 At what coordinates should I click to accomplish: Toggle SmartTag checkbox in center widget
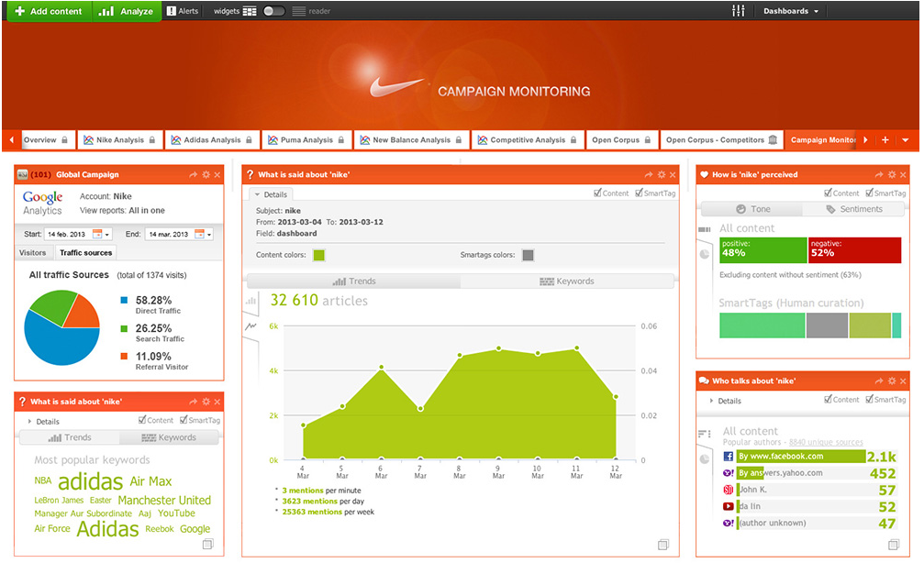[655, 193]
